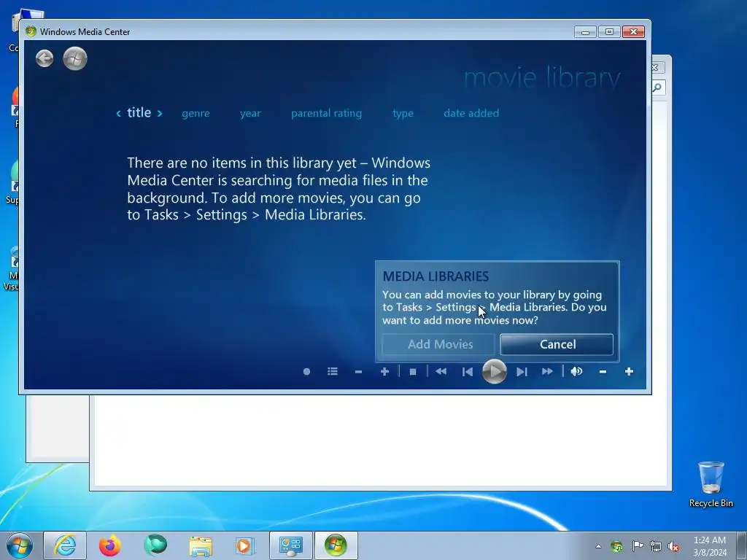Mute audio with the speaker icon
This screenshot has width=747, height=560.
point(576,371)
